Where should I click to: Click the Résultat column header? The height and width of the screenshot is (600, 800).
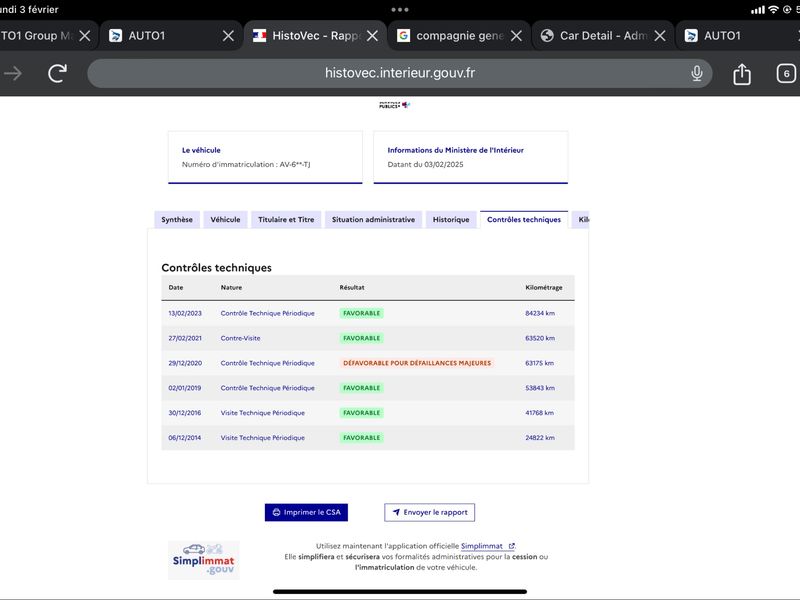(352, 288)
